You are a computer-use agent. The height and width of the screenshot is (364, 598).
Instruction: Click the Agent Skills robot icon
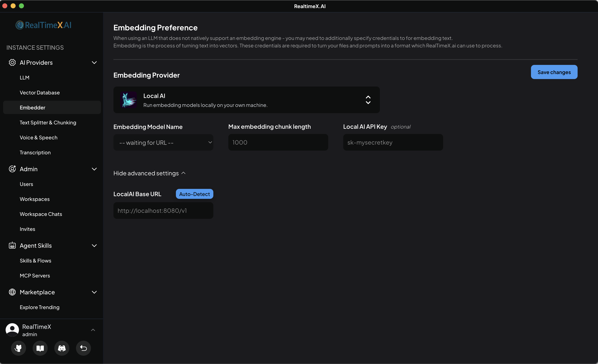pyautogui.click(x=12, y=245)
